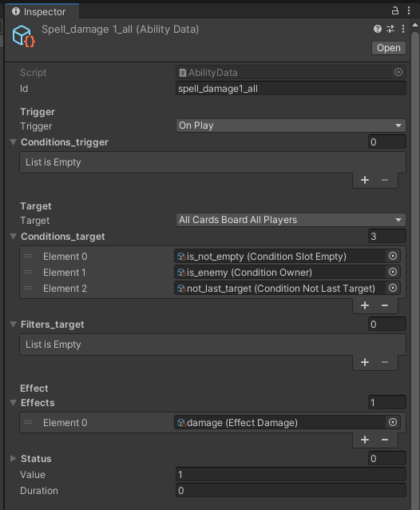
Task: Toggle the Inspector lock icon
Action: point(394,10)
